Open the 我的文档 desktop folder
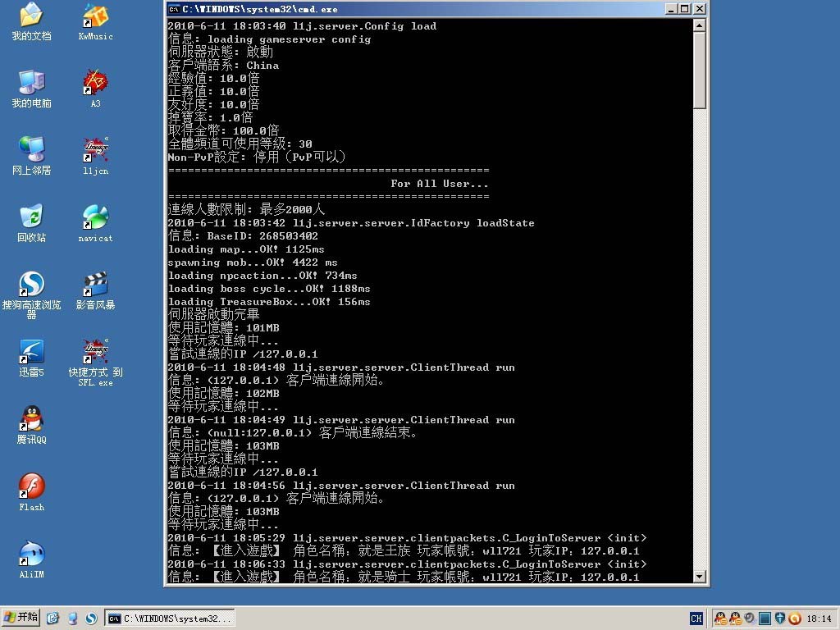Viewport: 840px width, 630px height. tap(31, 15)
